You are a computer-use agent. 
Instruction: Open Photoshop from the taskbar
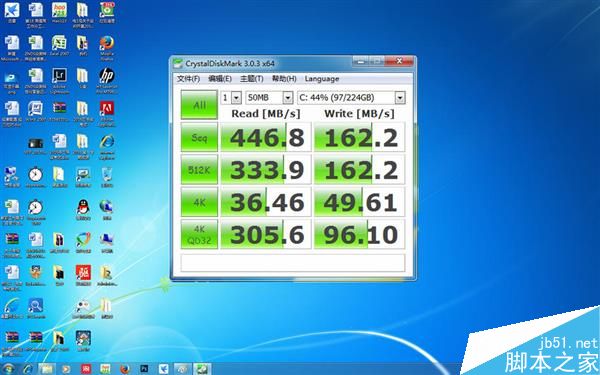pyautogui.click(x=144, y=369)
